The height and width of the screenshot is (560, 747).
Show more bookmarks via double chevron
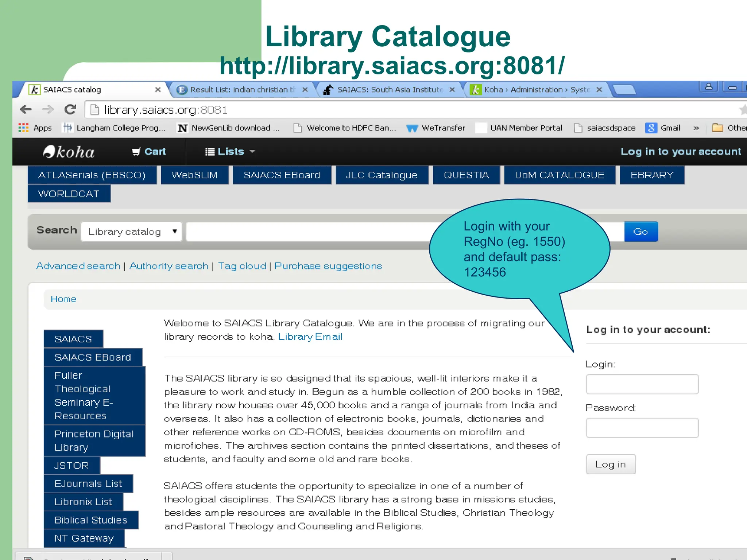696,128
